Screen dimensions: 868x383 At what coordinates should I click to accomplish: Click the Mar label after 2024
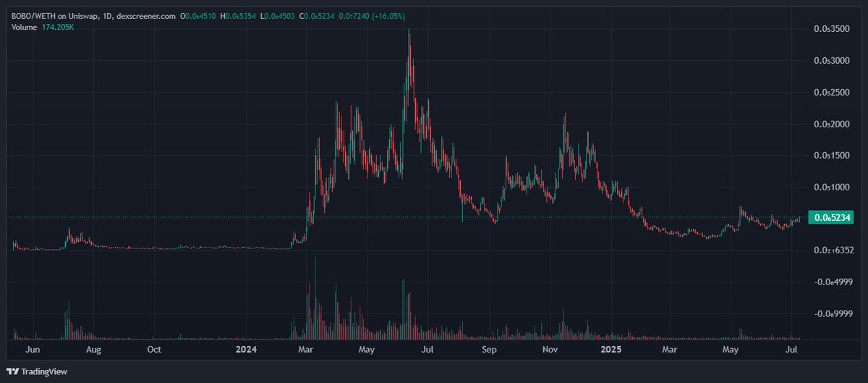[306, 350]
